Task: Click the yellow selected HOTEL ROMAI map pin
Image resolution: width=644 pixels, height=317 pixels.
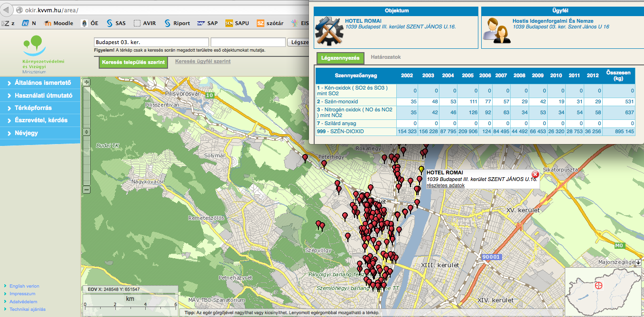Action: (x=421, y=170)
